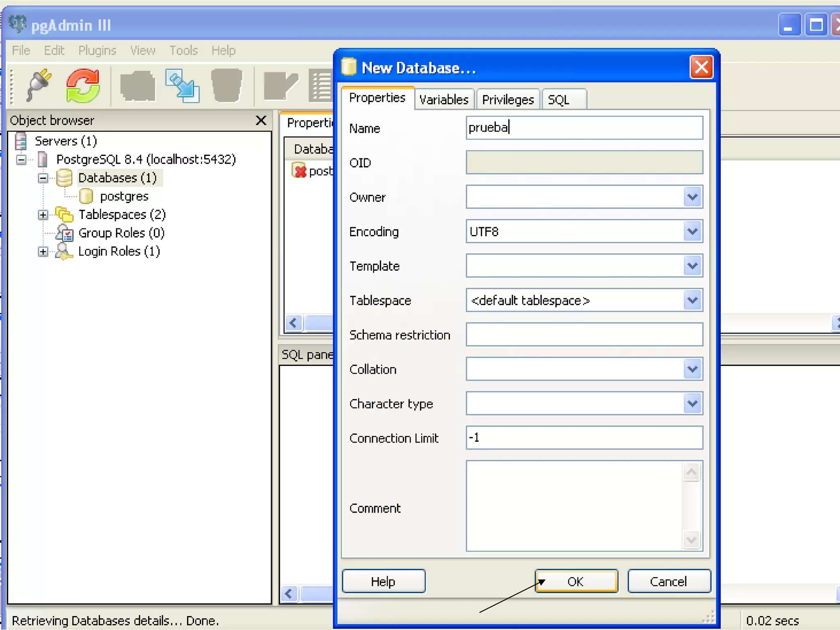Collapse the PostgreSQL 8.4 server node
Screen dimensions: 840x630
[x=21, y=160]
